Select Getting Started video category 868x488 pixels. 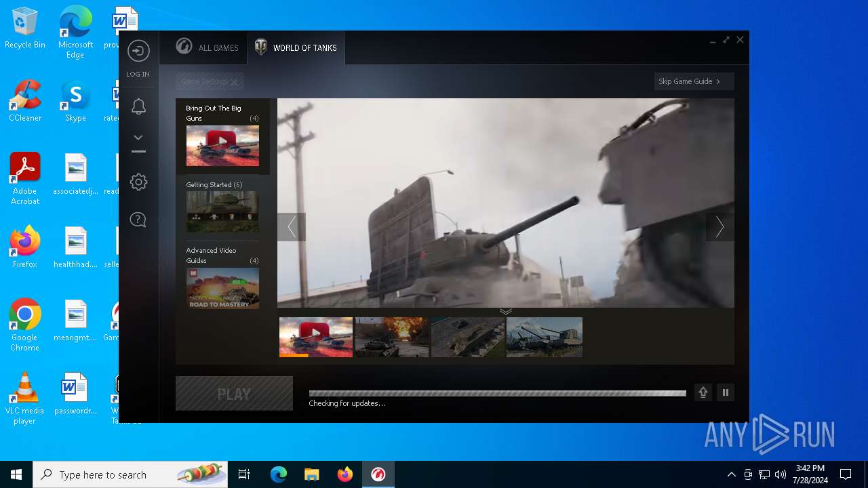coord(222,207)
